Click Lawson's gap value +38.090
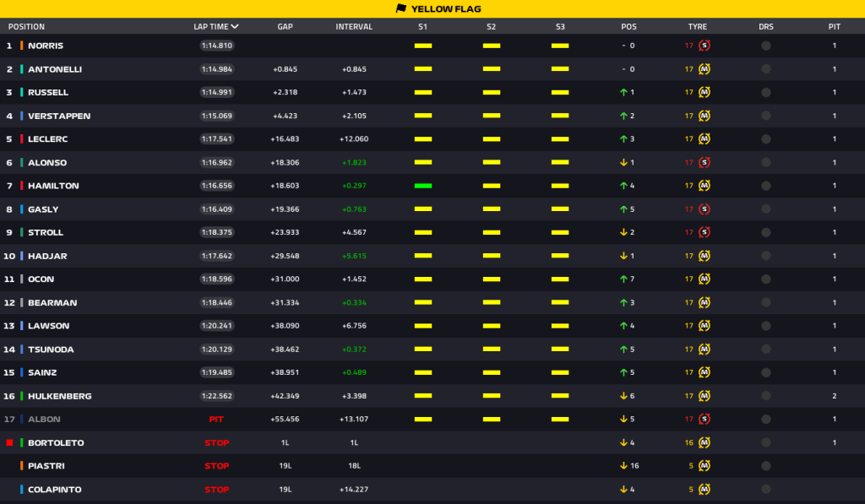Viewport: 865px width, 504px height. tap(285, 326)
